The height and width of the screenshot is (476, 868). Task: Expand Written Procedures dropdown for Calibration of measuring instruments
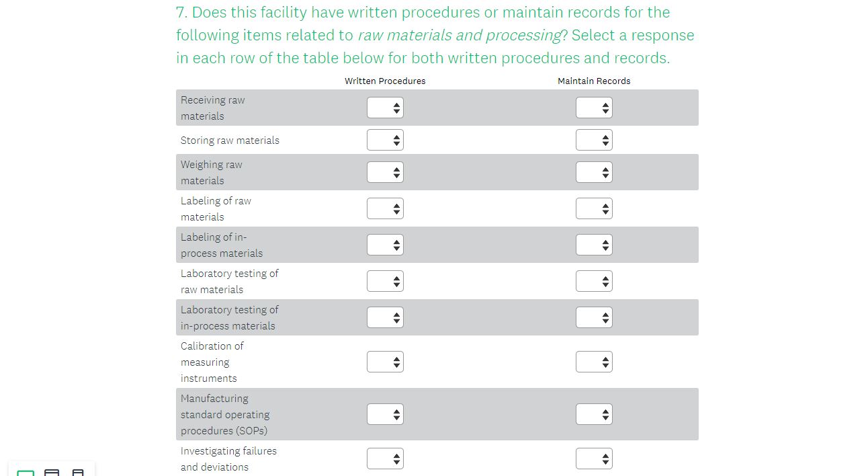click(385, 362)
